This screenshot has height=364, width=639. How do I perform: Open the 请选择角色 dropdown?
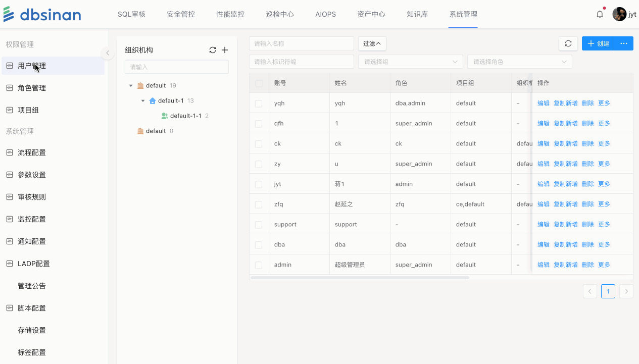(x=519, y=62)
